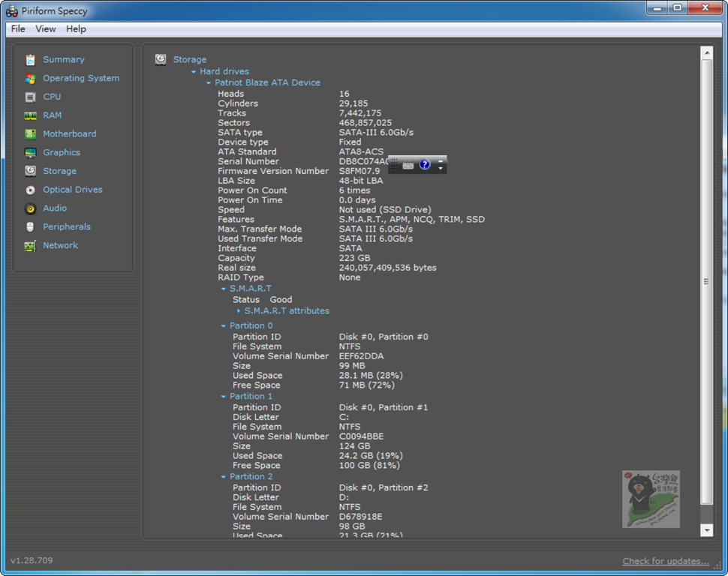Select the 'v1.28.709' version text
The width and height of the screenshot is (728, 576).
point(32,561)
